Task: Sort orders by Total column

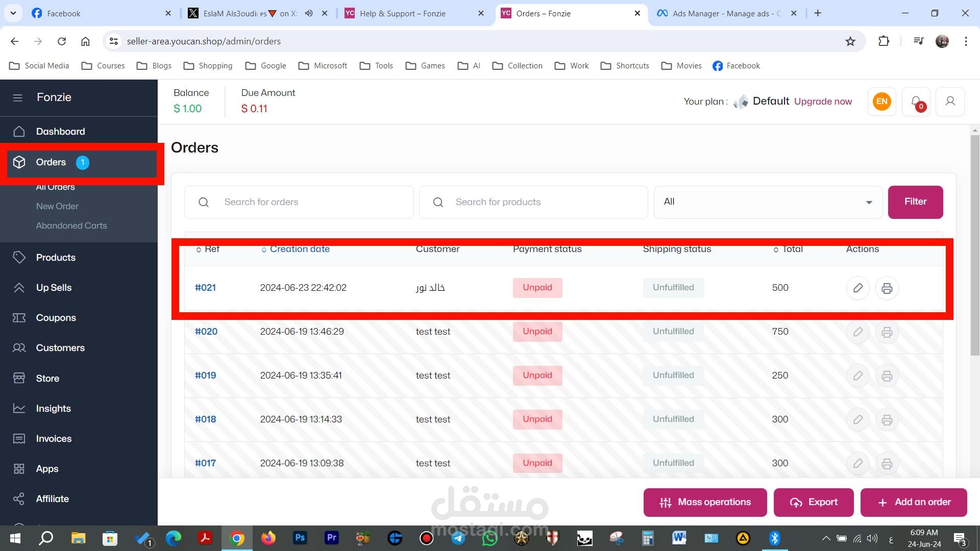Action: point(792,249)
